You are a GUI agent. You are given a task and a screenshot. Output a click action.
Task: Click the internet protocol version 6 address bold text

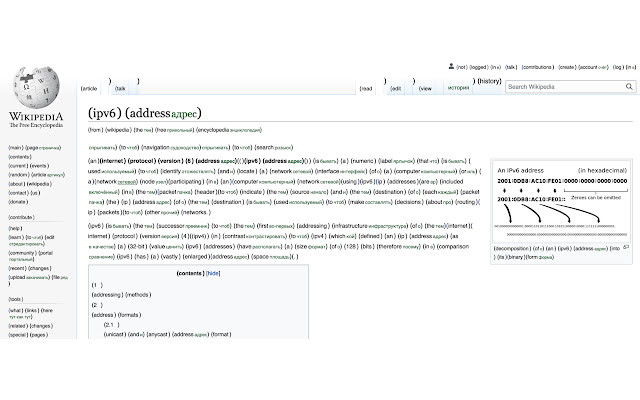(168, 161)
